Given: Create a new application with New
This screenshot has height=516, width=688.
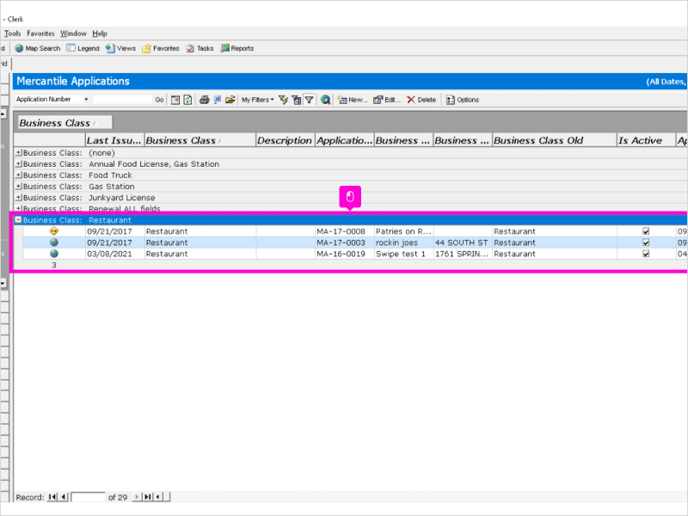Looking at the screenshot, I should click(352, 100).
